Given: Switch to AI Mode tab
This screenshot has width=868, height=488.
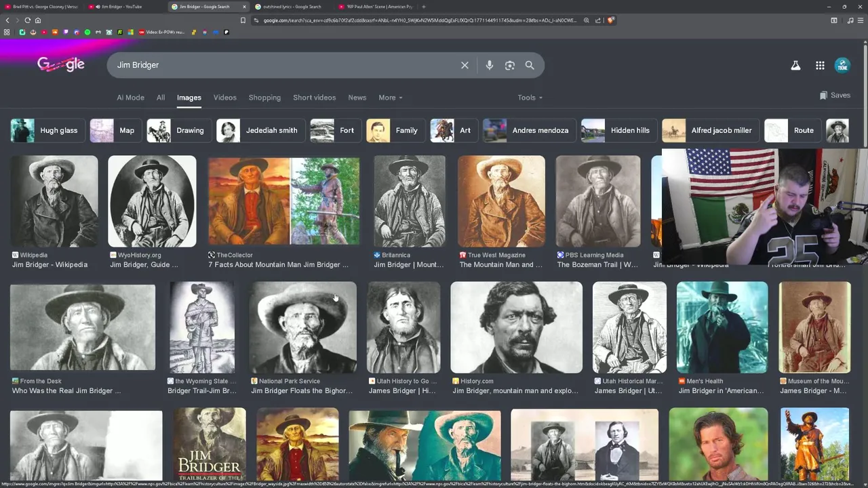Looking at the screenshot, I should [130, 98].
